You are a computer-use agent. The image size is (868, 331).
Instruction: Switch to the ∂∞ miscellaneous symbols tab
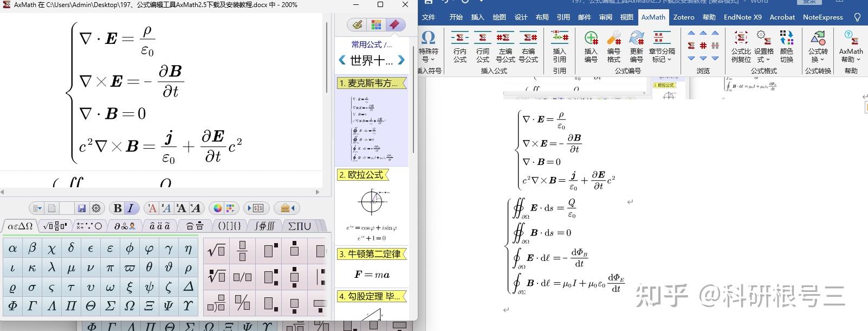125,226
